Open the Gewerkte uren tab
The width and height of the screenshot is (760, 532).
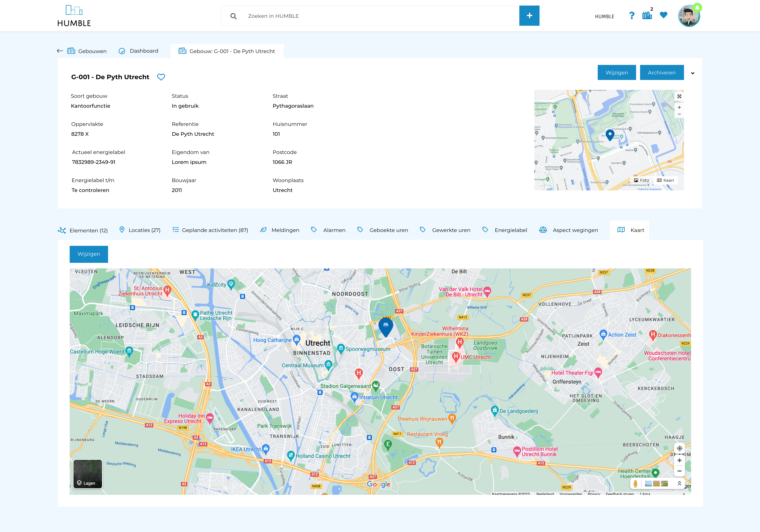point(445,230)
